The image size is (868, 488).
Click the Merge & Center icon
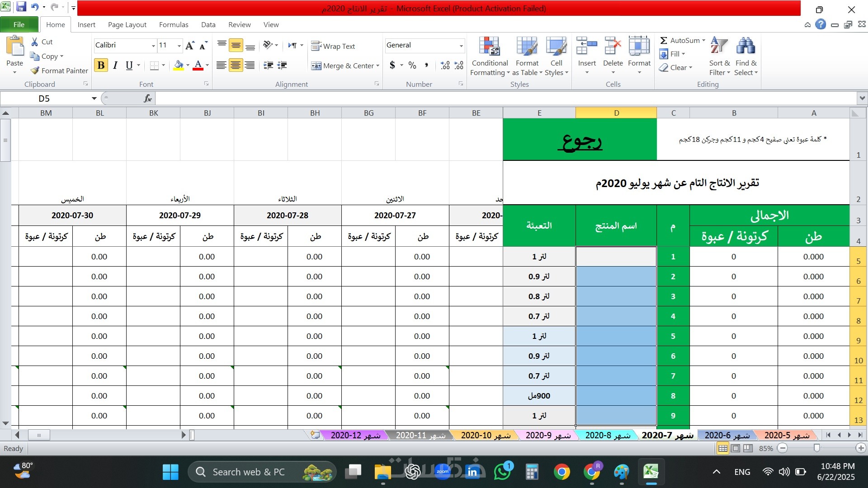[x=316, y=66]
